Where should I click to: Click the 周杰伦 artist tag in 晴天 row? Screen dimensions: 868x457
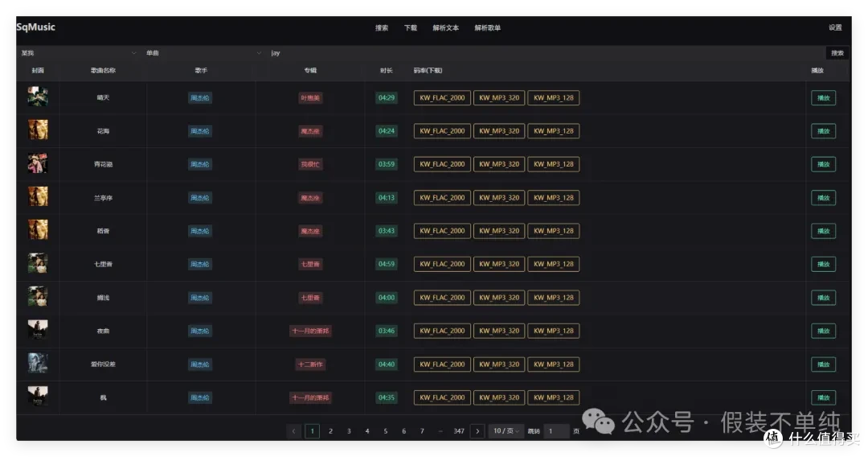[200, 98]
